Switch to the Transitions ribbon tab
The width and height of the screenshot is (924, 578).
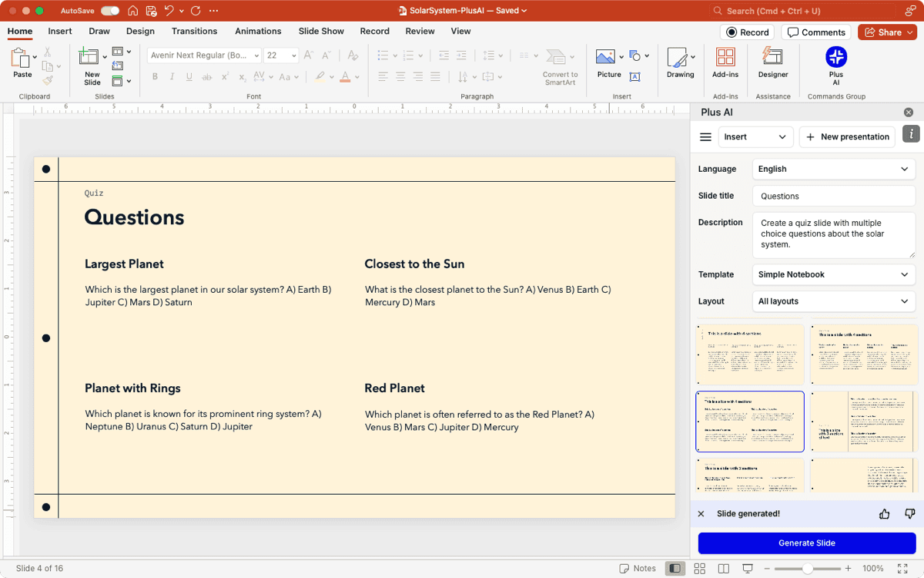tap(194, 32)
